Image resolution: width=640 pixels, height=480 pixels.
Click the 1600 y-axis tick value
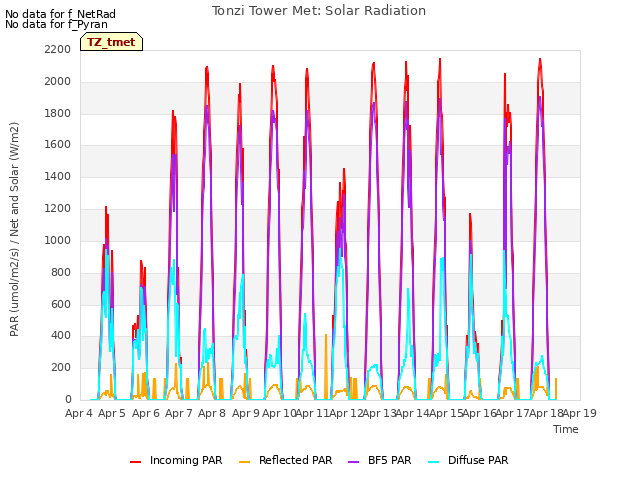point(58,145)
